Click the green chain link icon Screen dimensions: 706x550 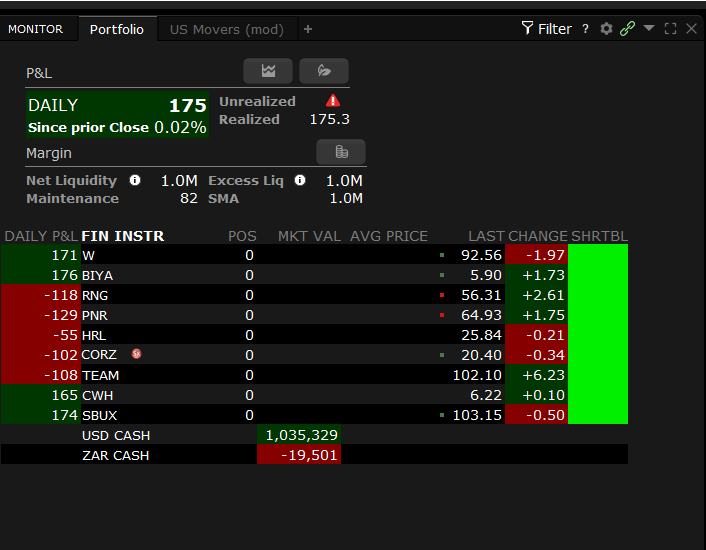point(627,29)
